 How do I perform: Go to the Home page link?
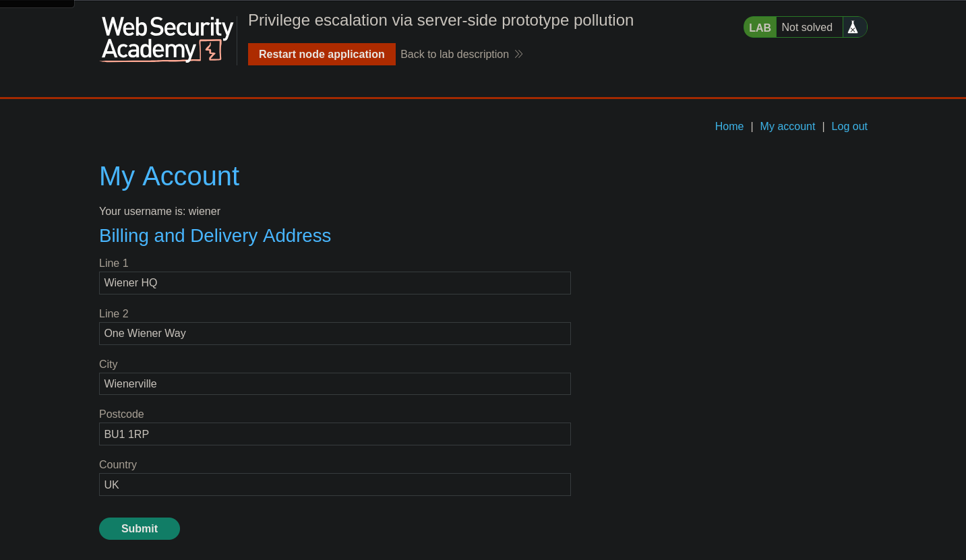tap(729, 126)
